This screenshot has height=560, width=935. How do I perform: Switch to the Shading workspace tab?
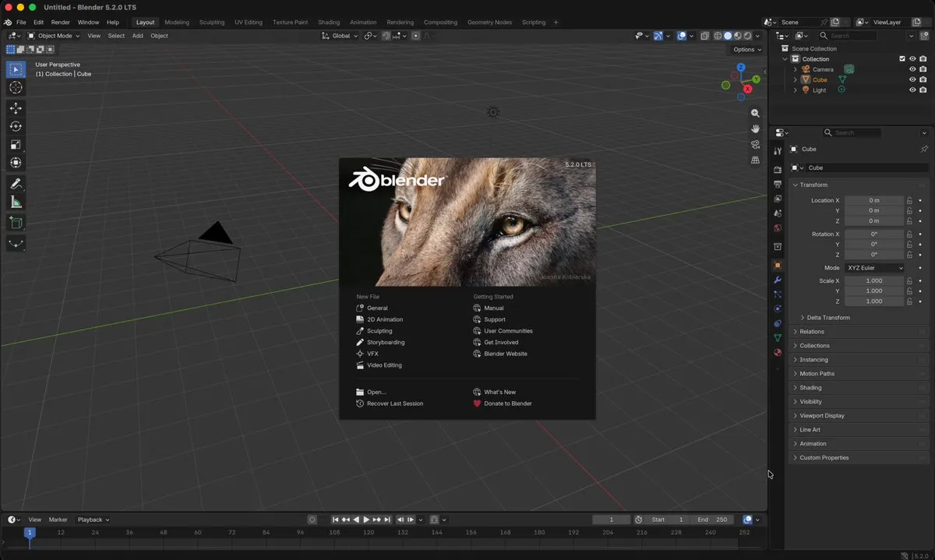click(329, 23)
